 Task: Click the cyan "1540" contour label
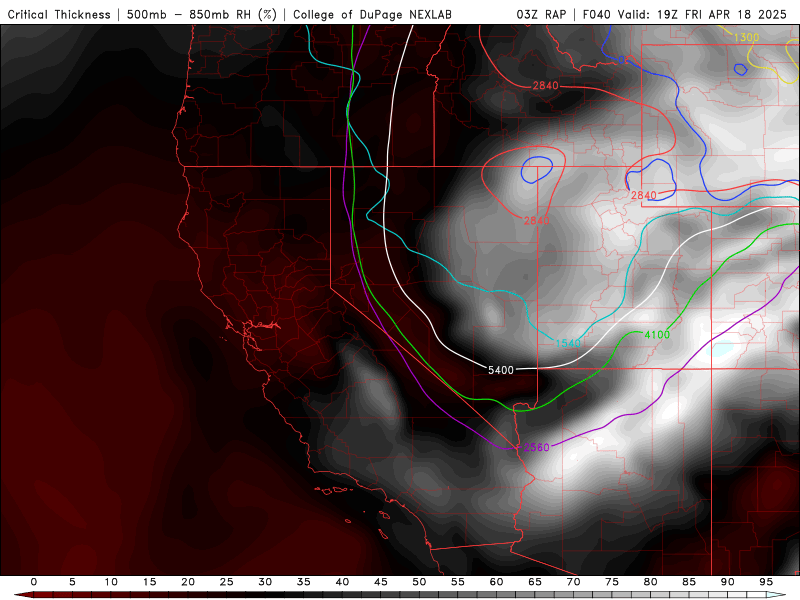568,343
